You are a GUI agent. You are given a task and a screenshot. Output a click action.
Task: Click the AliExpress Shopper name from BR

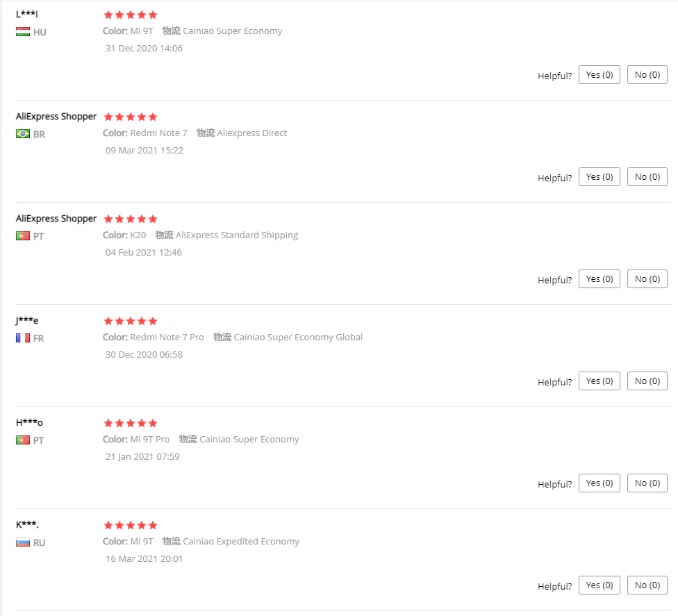tap(56, 117)
